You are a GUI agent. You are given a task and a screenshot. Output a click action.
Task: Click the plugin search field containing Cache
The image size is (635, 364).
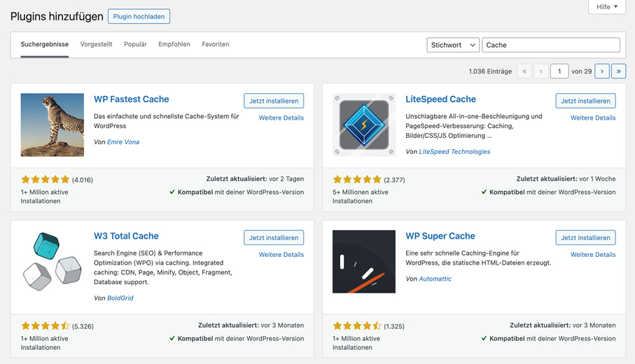click(x=551, y=45)
